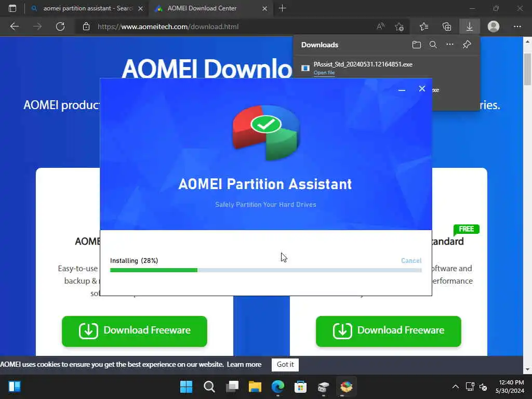Viewport: 532px width, 399px height.
Task: Click 'Safely Partition Your Hard Drives' tagline
Action: (x=265, y=205)
